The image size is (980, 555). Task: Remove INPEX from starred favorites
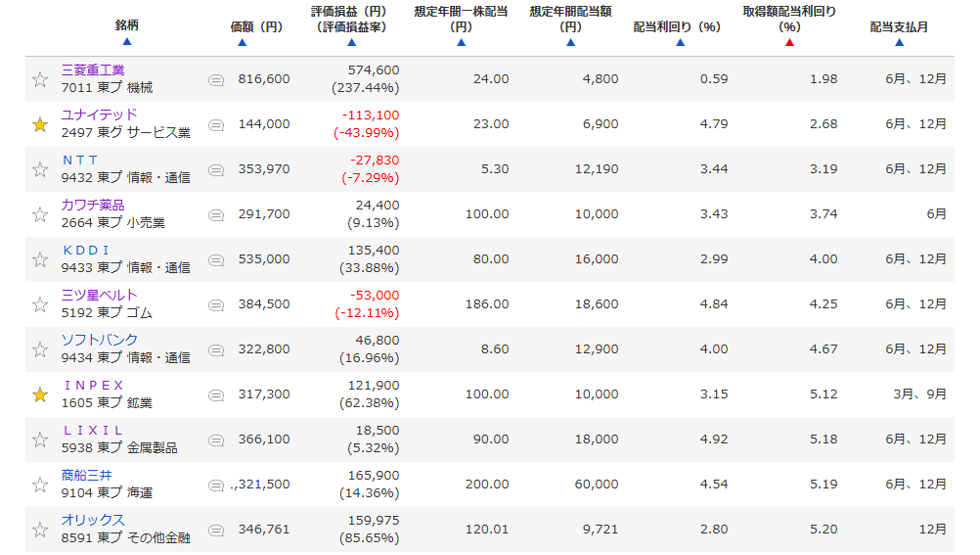click(40, 394)
